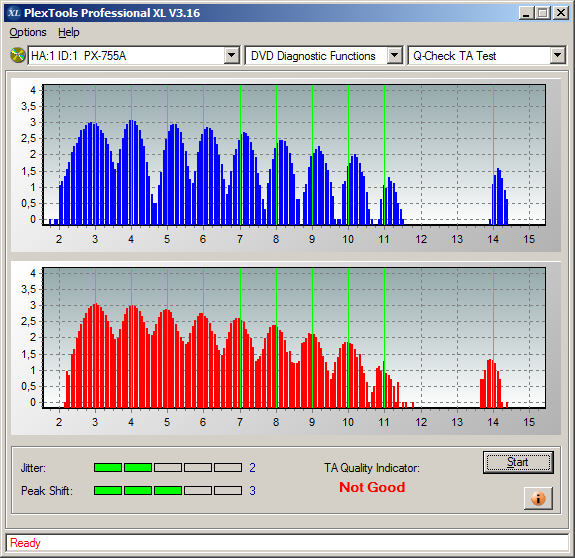The height and width of the screenshot is (558, 575).
Task: Click the orange info icon button
Action: point(538,498)
